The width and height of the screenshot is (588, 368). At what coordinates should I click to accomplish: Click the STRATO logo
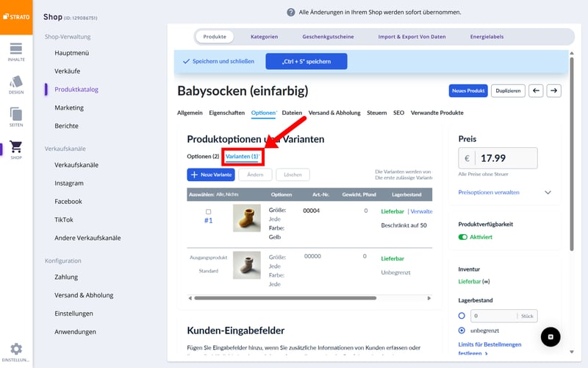[x=16, y=17]
